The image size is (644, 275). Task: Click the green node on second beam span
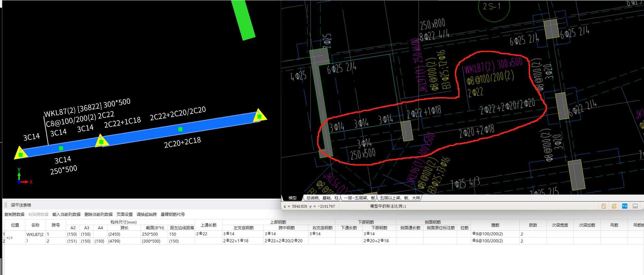(180, 129)
